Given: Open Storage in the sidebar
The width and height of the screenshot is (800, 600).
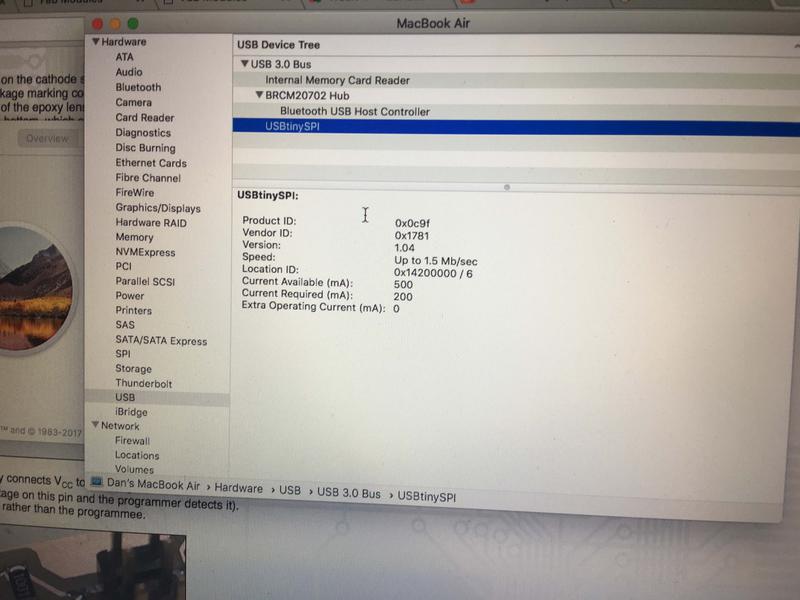Looking at the screenshot, I should pos(133,368).
